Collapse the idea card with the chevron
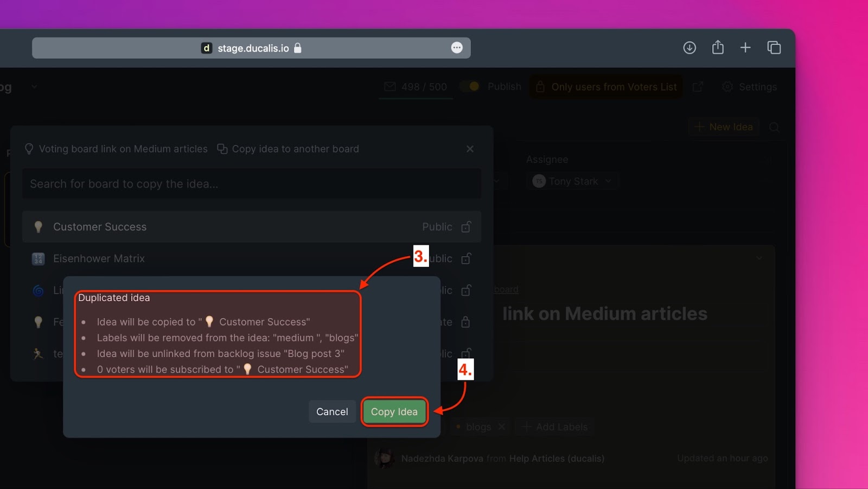 tap(759, 258)
